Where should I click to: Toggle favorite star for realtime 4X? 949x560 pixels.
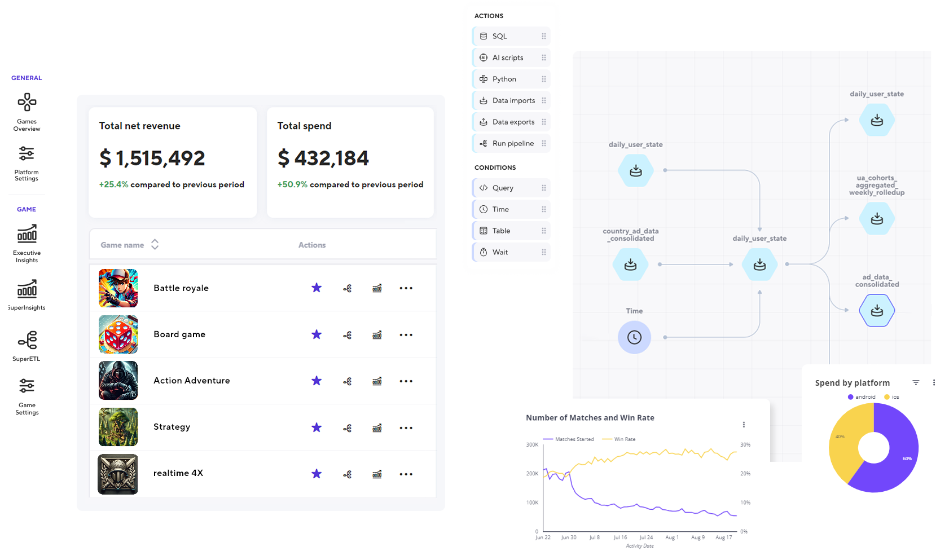[x=317, y=474]
